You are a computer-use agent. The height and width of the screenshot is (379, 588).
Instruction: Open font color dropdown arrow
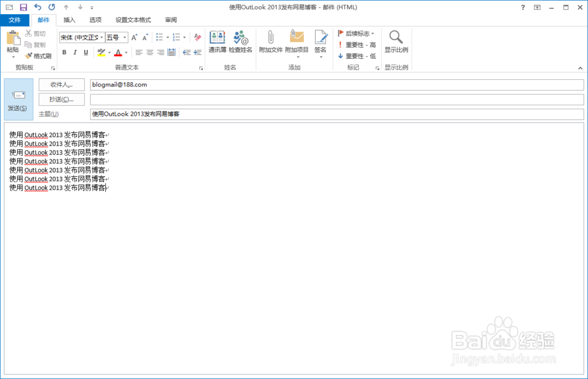tap(126, 53)
